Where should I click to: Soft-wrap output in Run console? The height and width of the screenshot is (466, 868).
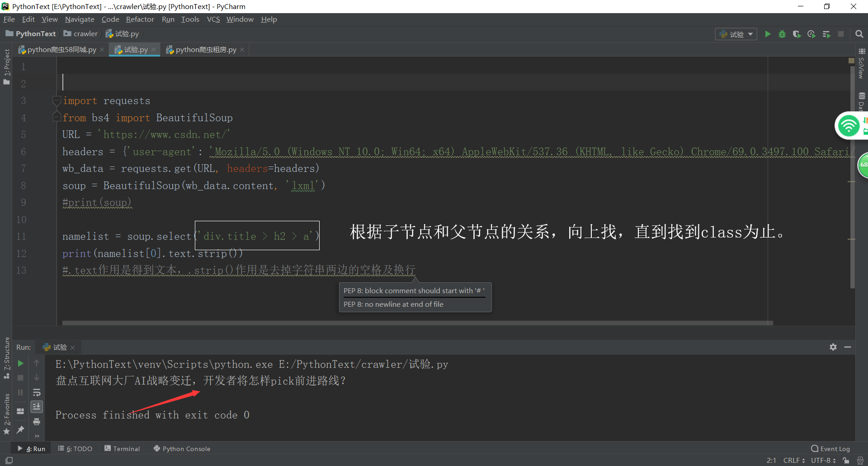(x=37, y=392)
